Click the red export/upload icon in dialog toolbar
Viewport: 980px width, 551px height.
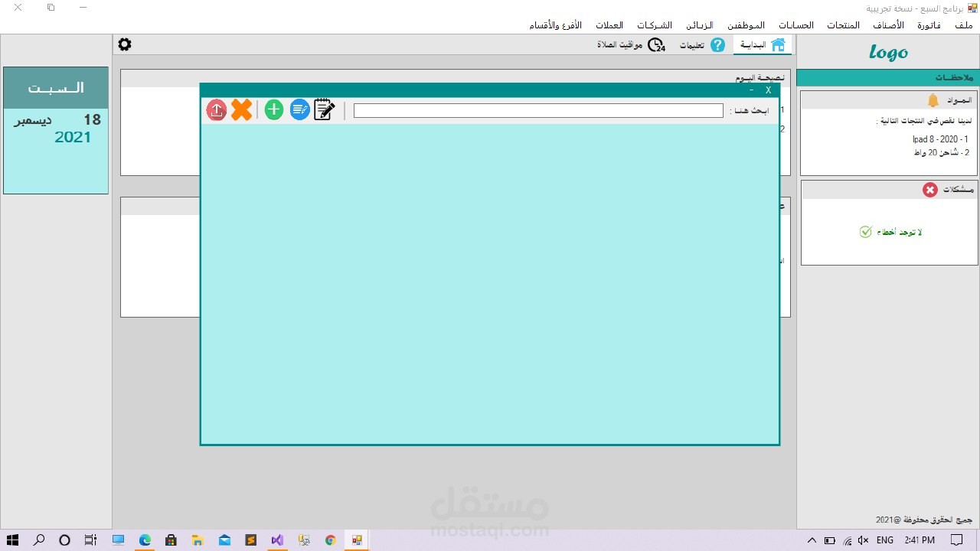(x=217, y=110)
